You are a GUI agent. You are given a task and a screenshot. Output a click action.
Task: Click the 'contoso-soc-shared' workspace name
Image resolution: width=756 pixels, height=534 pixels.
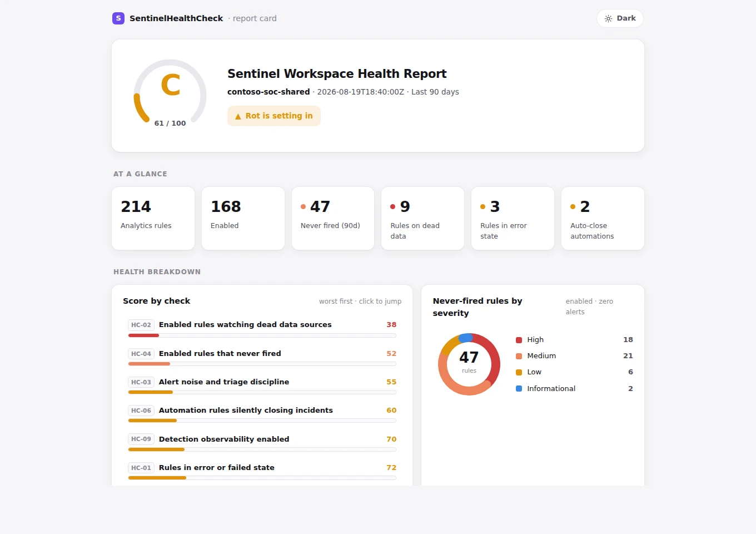pos(268,92)
